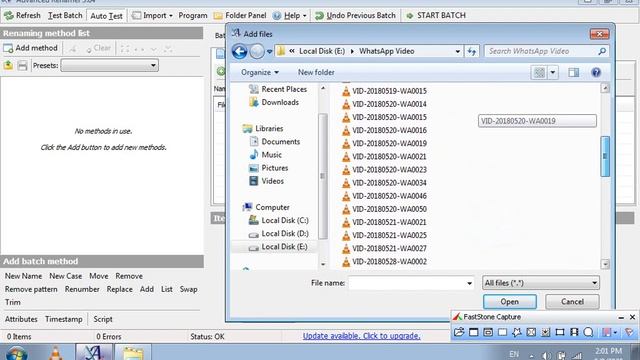Choose Attributes batch method

[21, 319]
